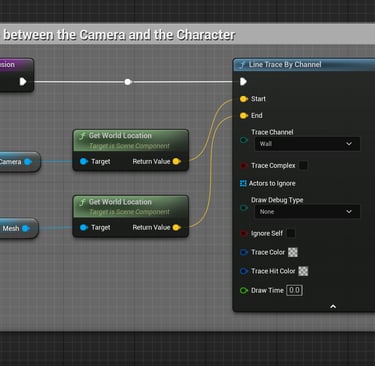
Task: Enable the Trace Complex checkbox
Action: pos(303,165)
